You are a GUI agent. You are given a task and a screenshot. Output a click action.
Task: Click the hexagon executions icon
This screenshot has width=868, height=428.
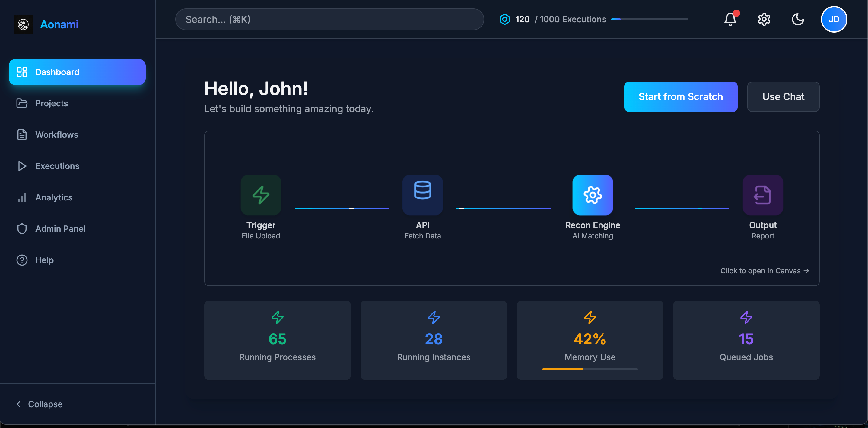[504, 19]
